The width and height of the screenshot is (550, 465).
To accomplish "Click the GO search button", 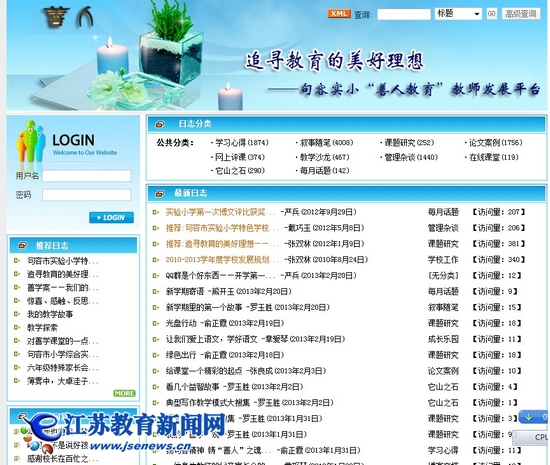I will click(491, 14).
